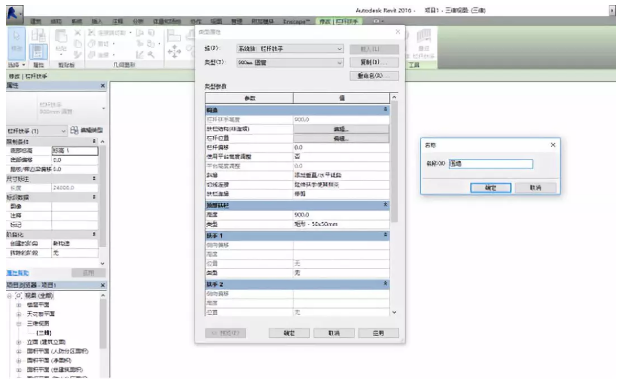Click the 复制(D)... duplicate button
622x386 pixels.
tap(374, 62)
